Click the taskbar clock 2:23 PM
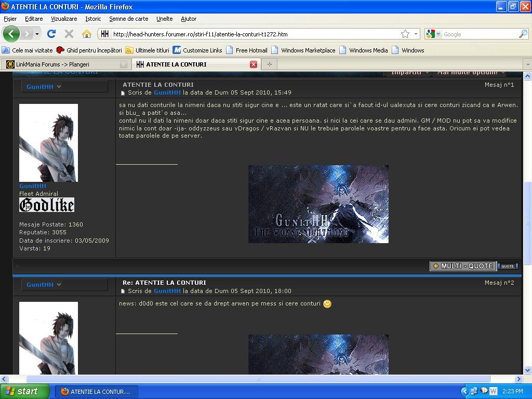This screenshot has width=532, height=399. pyautogui.click(x=513, y=391)
